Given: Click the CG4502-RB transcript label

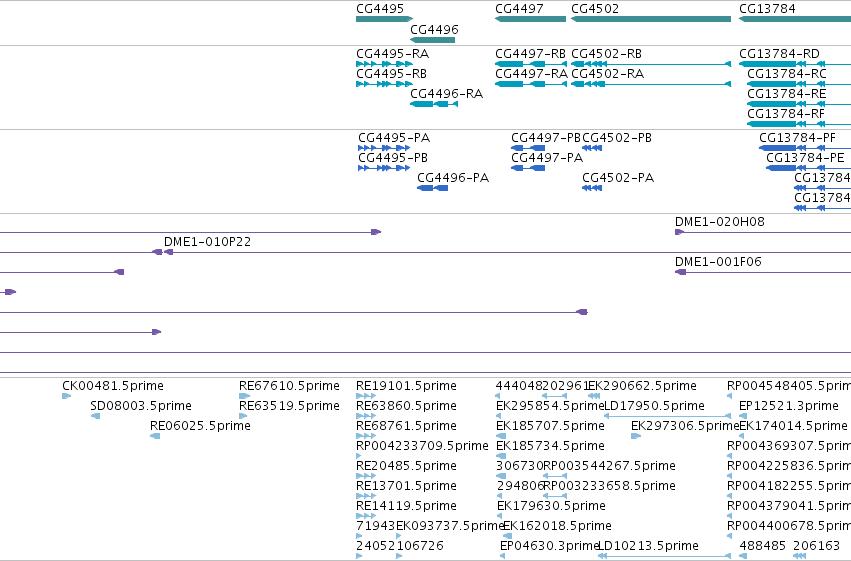Looking at the screenshot, I should click(606, 54).
